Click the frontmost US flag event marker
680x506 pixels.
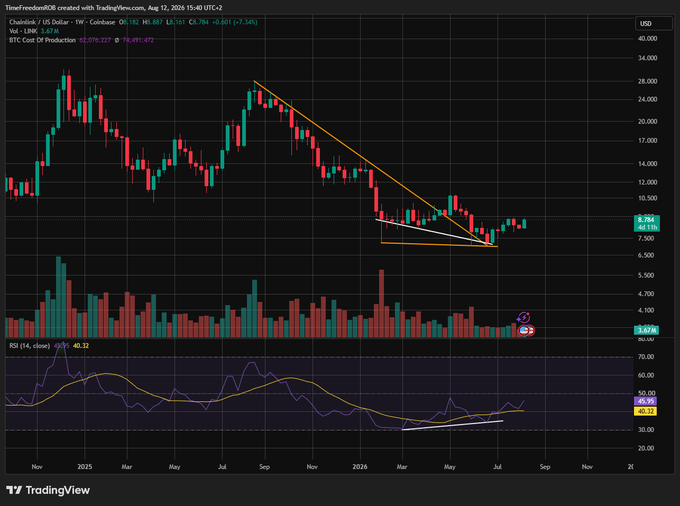click(x=524, y=330)
